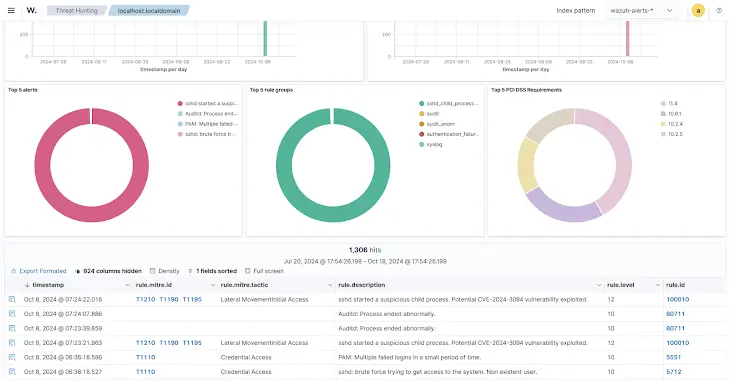Open the 624 columns hidden selector
Image resolution: width=730 pixels, height=381 pixels.
click(x=108, y=271)
